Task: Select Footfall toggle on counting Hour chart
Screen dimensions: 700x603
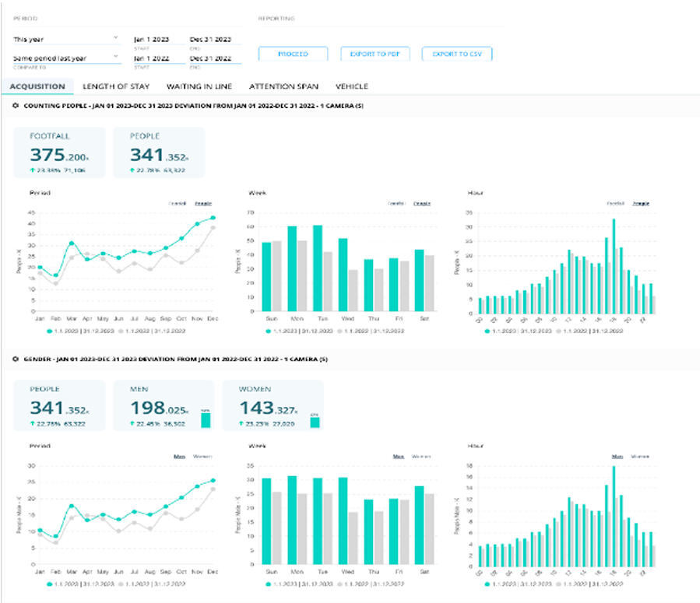Action: (x=615, y=203)
